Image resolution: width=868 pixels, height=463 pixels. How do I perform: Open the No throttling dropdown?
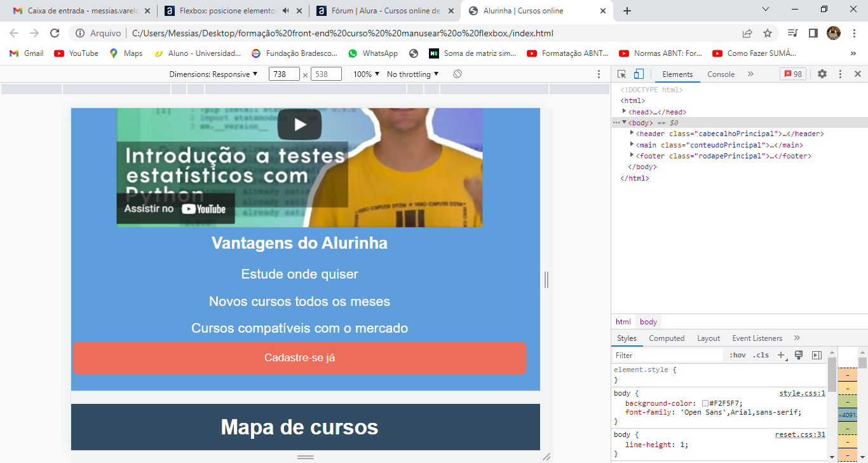click(x=412, y=74)
